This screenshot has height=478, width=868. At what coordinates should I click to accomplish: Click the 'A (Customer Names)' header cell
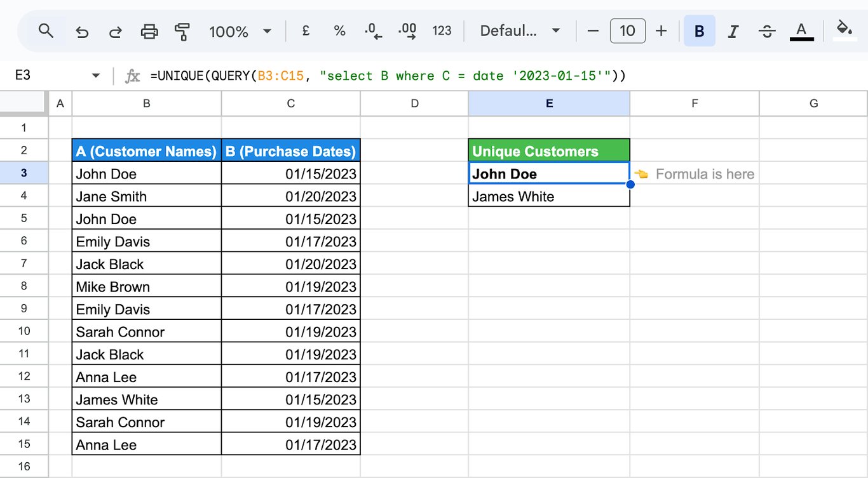click(x=147, y=151)
